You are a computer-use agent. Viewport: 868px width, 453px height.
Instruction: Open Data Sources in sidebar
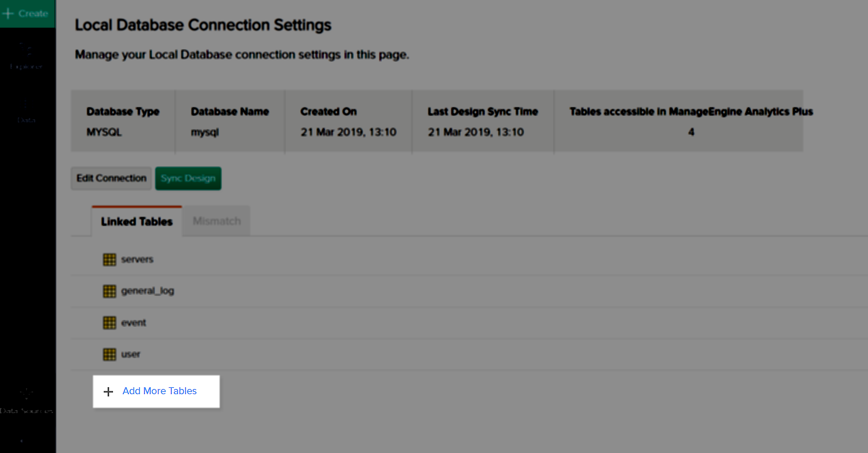coord(26,400)
